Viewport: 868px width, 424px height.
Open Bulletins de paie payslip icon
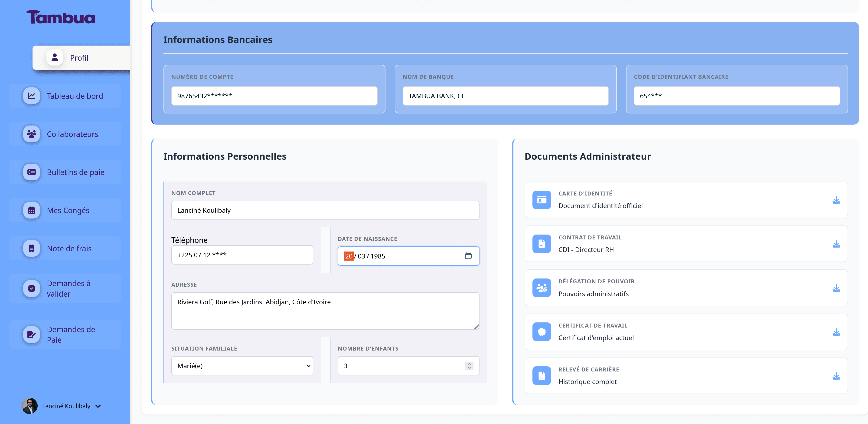[31, 172]
